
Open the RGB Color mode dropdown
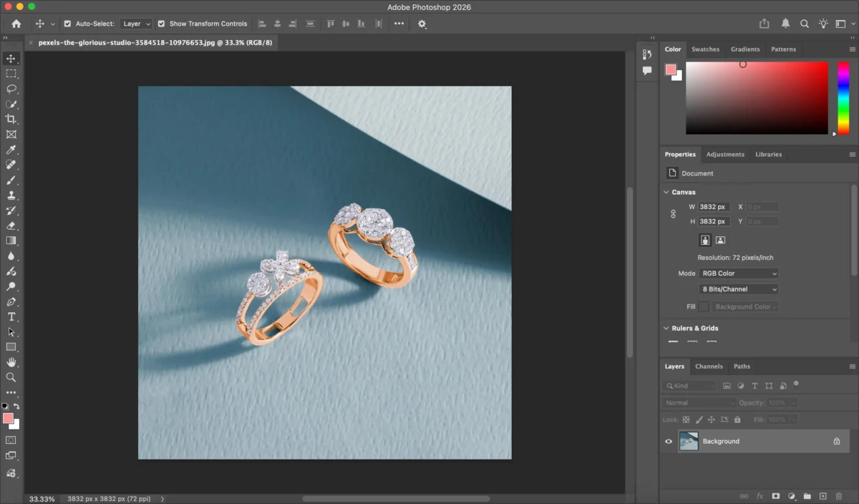[739, 273]
